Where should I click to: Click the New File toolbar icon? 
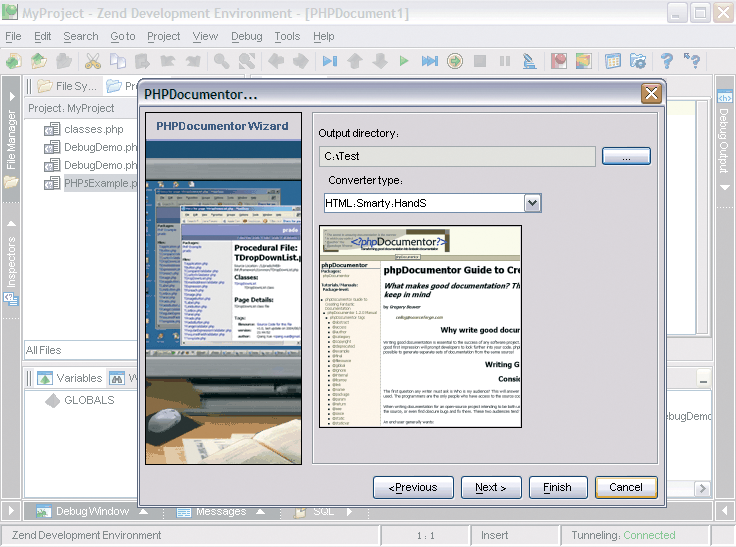[14, 61]
